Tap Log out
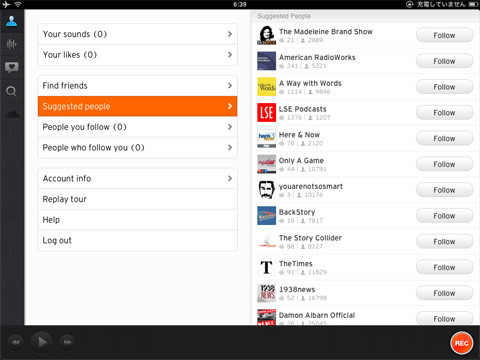The image size is (480, 360). click(x=137, y=240)
